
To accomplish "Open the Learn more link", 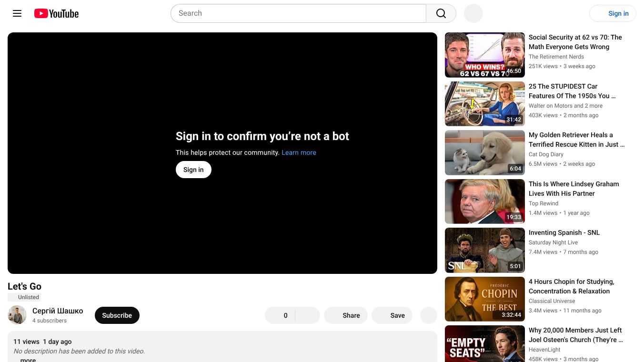I will (299, 152).
